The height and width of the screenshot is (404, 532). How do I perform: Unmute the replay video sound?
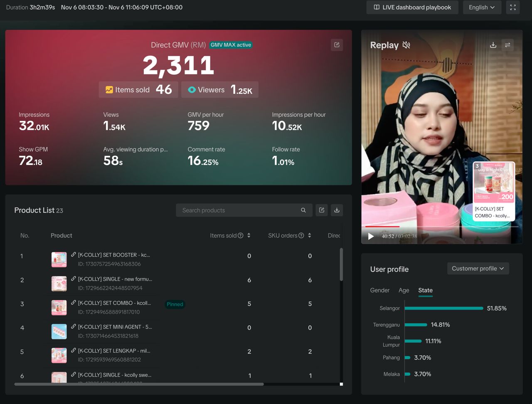pos(406,45)
